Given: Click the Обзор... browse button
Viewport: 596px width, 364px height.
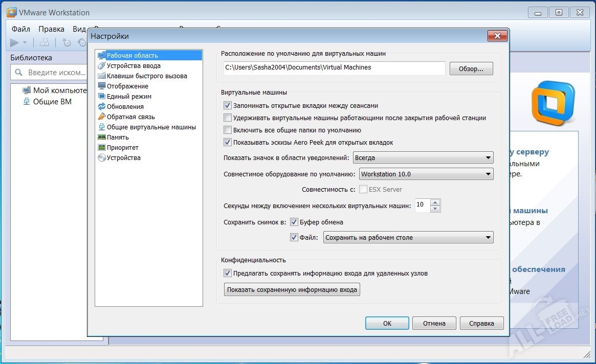Looking at the screenshot, I should 471,69.
